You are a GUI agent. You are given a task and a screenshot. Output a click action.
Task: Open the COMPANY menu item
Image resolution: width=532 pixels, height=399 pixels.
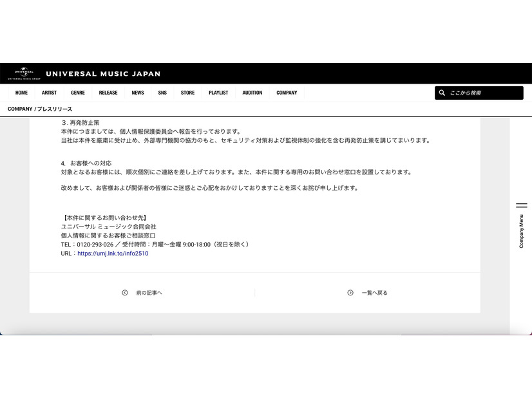click(287, 93)
